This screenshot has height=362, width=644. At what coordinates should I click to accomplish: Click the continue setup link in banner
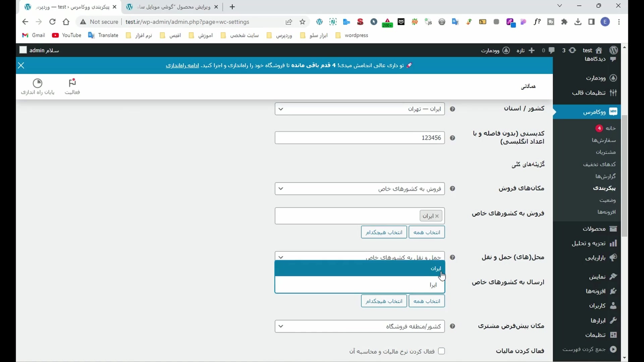point(182,65)
